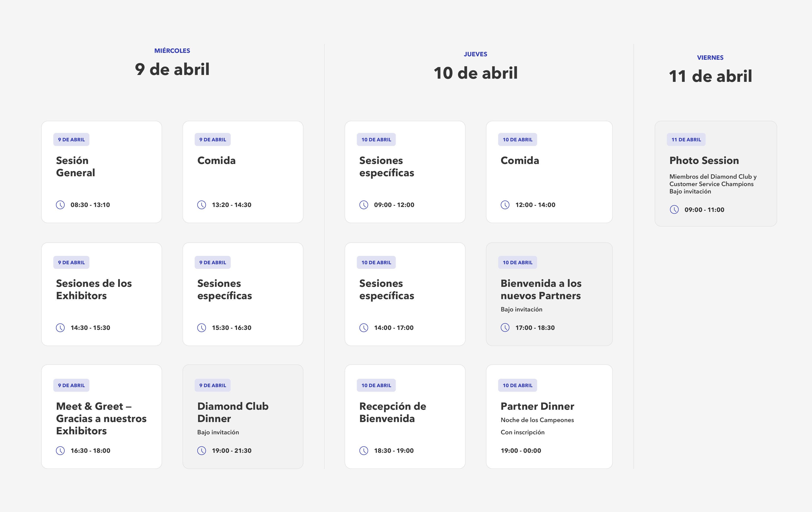
Task: Click clock icon in Photo Session card
Action: click(x=674, y=209)
